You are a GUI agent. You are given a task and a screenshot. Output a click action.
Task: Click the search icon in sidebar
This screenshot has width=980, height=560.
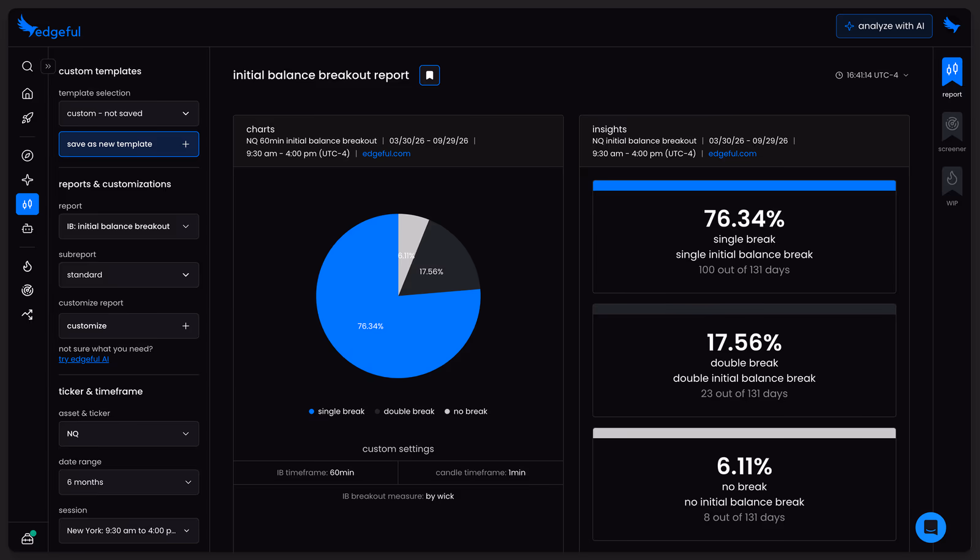pyautogui.click(x=28, y=66)
